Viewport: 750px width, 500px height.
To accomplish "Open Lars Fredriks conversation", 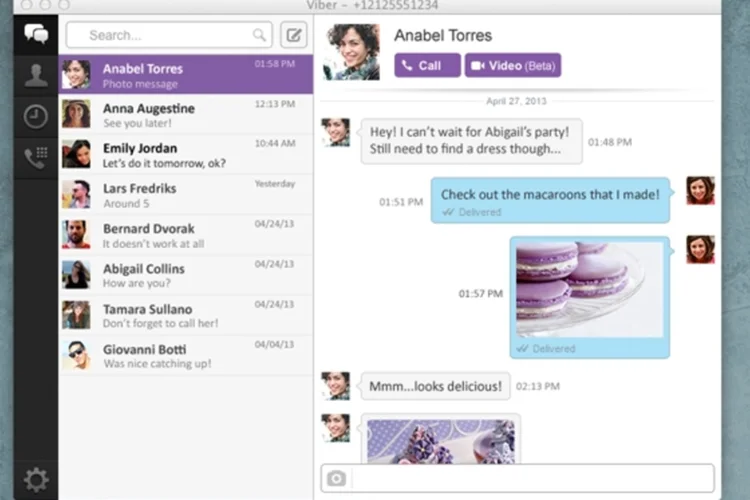I will pyautogui.click(x=186, y=195).
